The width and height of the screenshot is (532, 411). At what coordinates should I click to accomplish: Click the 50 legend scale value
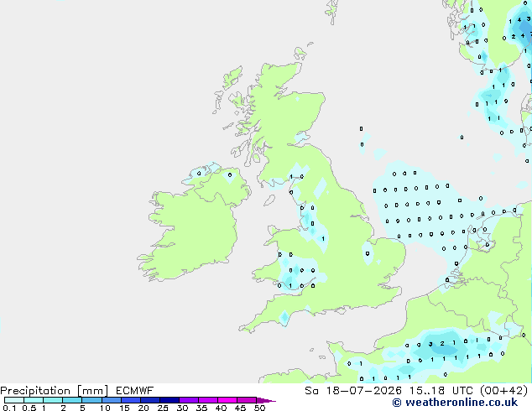tap(259, 408)
